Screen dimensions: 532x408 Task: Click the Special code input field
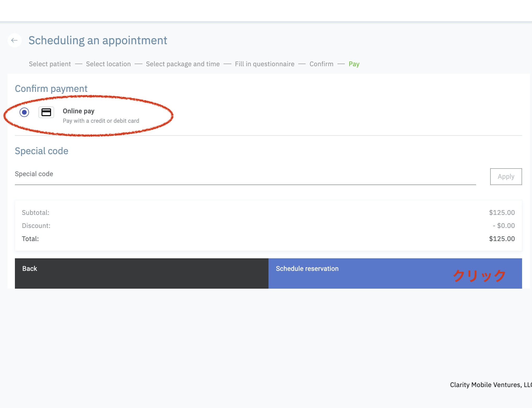click(245, 174)
